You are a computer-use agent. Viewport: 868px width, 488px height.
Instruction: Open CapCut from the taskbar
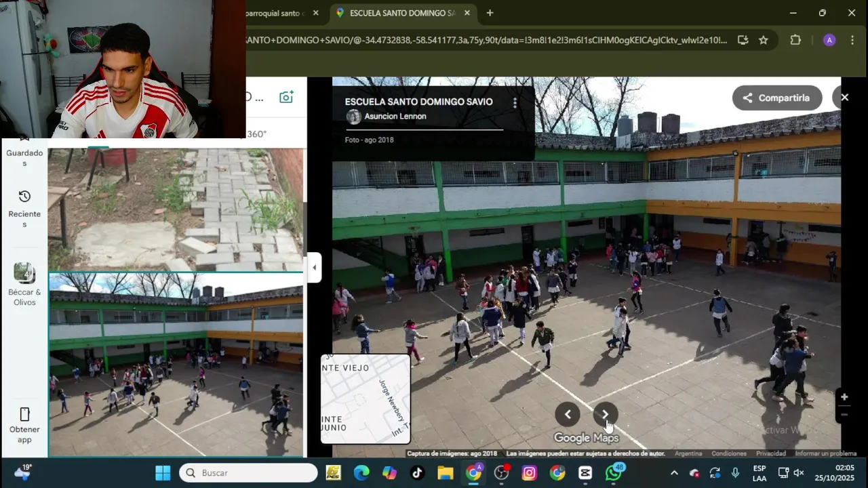(585, 473)
